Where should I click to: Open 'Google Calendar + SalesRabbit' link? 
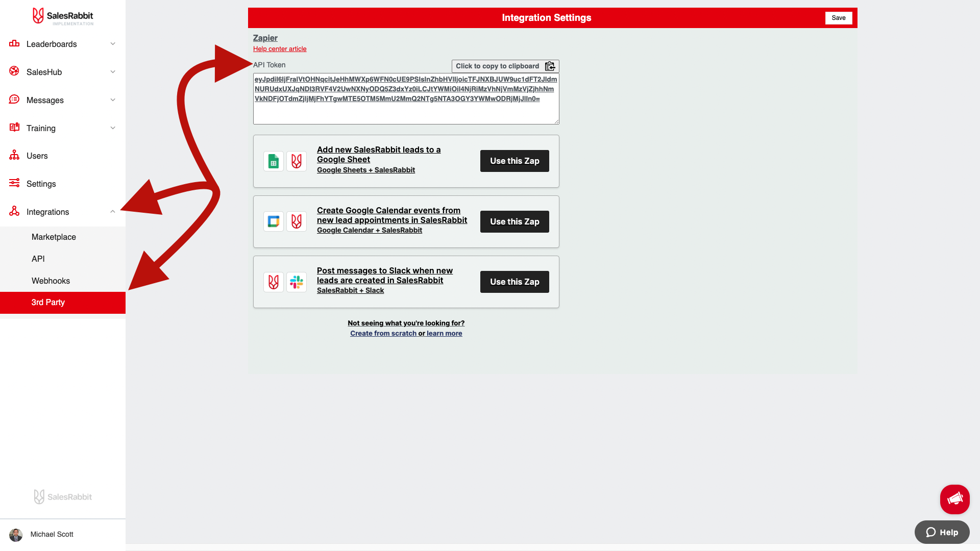click(x=370, y=230)
